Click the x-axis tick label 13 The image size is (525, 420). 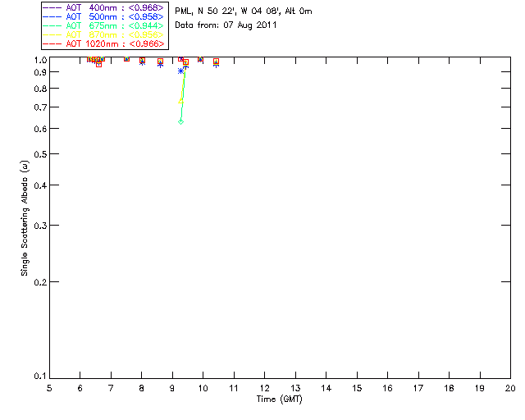295,388
